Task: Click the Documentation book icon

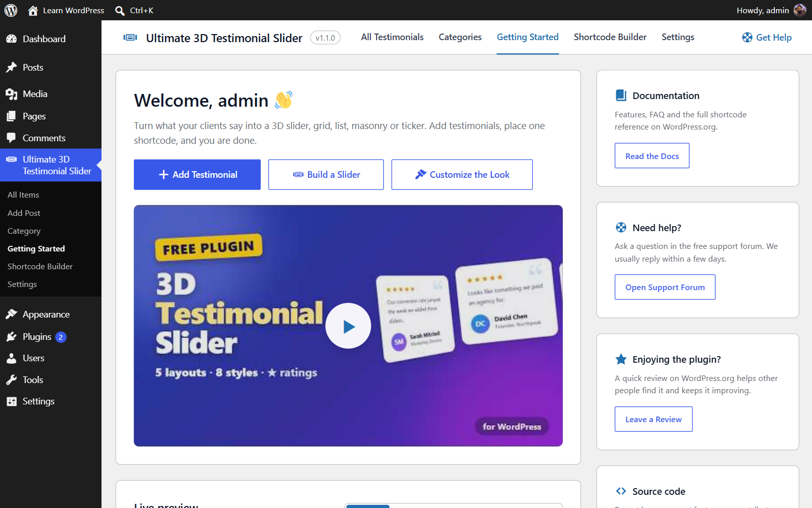Action: [621, 96]
